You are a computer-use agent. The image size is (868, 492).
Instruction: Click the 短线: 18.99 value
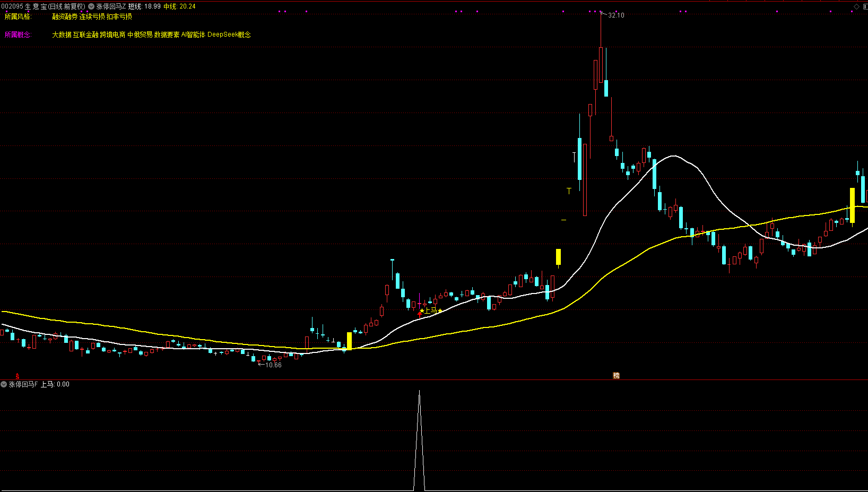144,6
